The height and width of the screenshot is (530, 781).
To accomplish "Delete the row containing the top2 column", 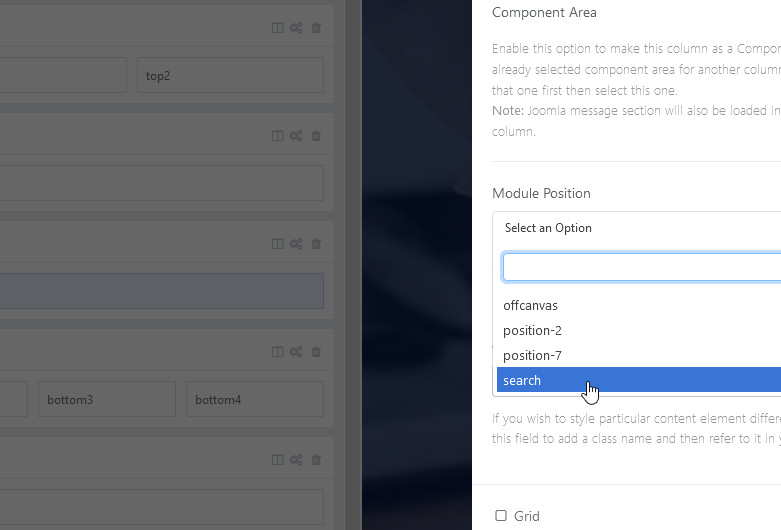I will click(317, 28).
